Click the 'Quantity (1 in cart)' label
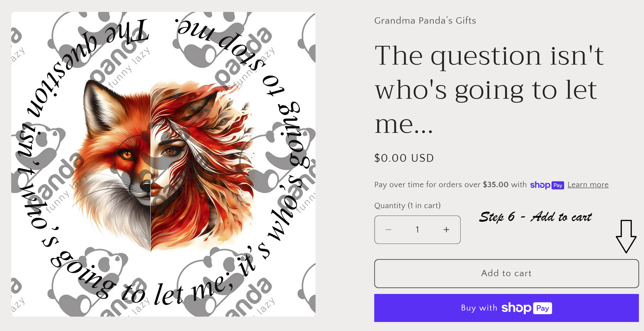This screenshot has height=331, width=644. point(407,206)
